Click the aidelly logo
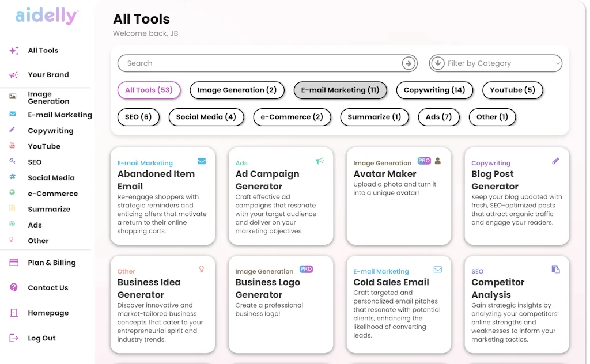The width and height of the screenshot is (590, 364). tap(46, 16)
